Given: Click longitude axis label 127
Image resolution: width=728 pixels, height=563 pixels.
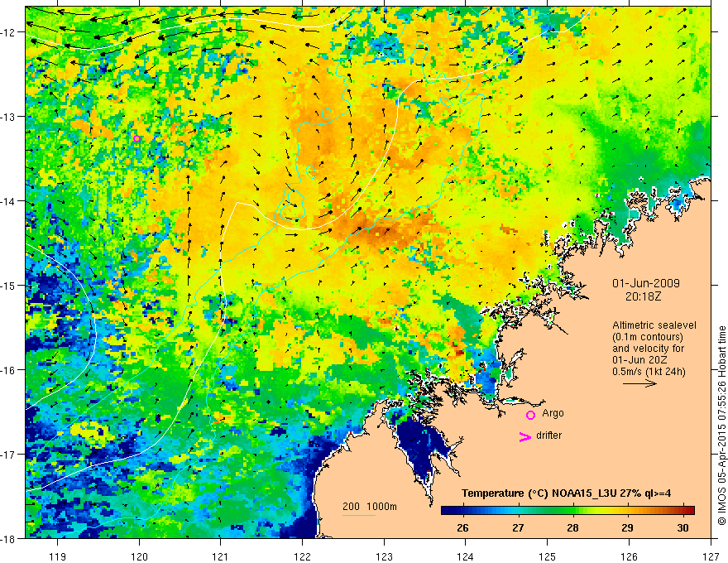Looking at the screenshot, I should [711, 556].
